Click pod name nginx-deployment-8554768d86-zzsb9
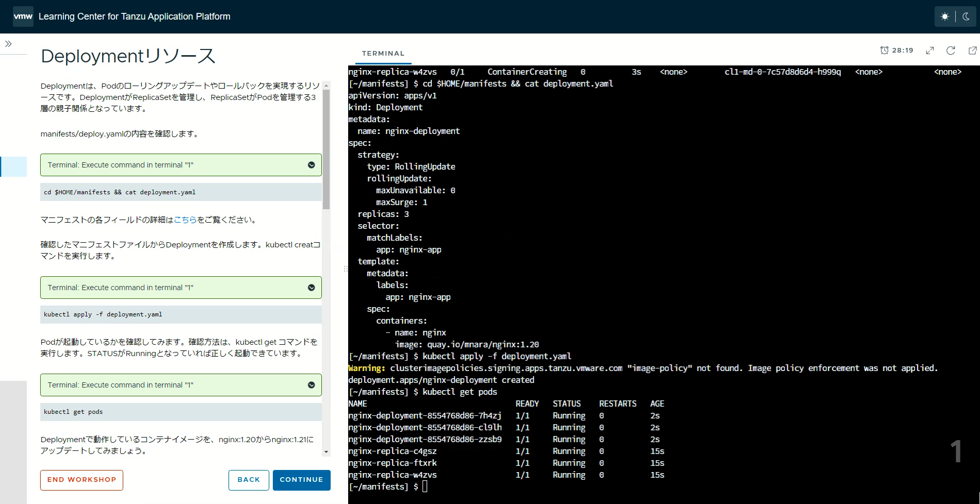This screenshot has width=980, height=504. point(425,440)
